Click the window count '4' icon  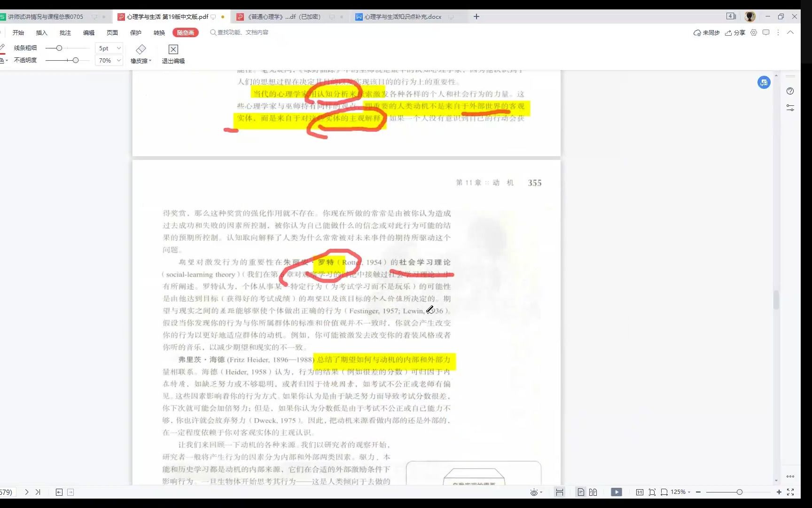coord(731,16)
